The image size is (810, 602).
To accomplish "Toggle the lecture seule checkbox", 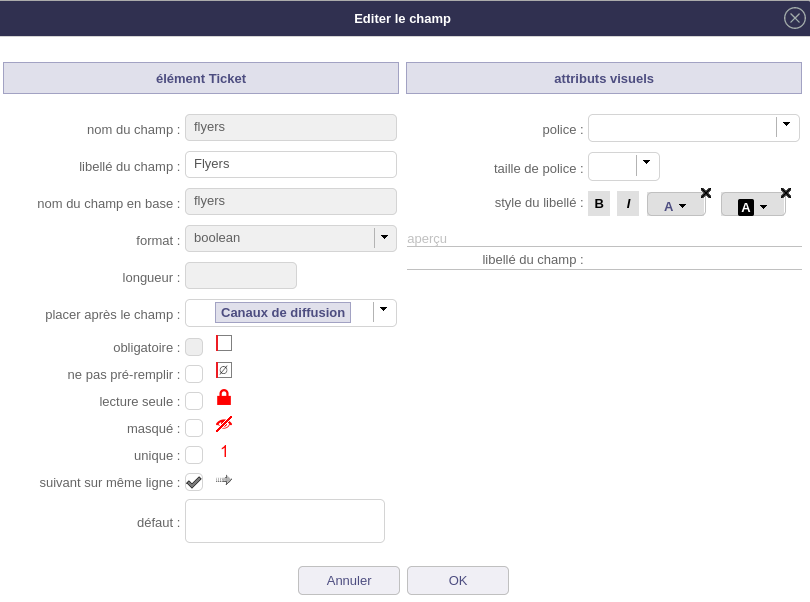I will pyautogui.click(x=194, y=401).
